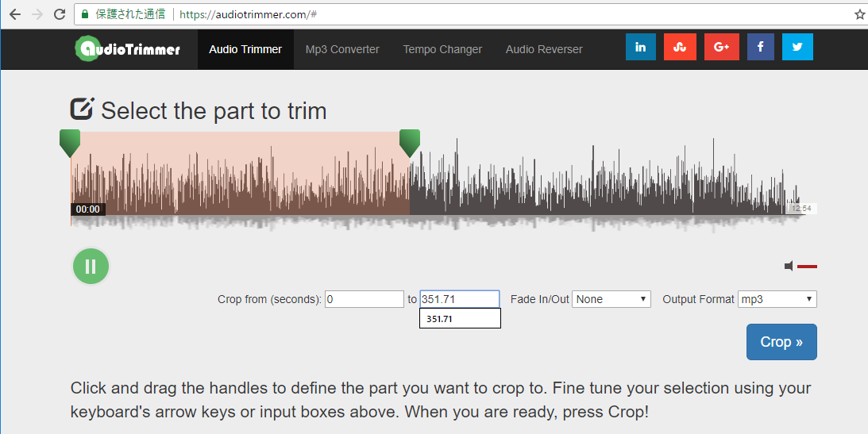Go back with browser arrow
The height and width of the screenshot is (434, 868).
point(14,14)
